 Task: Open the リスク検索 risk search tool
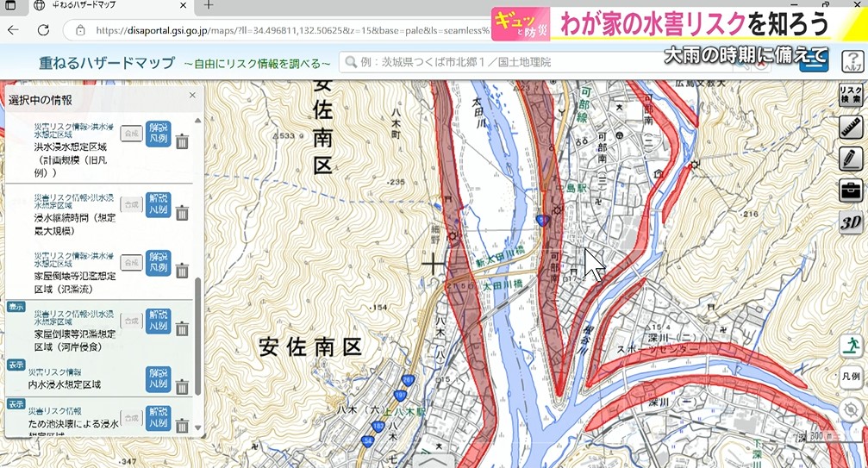point(850,95)
